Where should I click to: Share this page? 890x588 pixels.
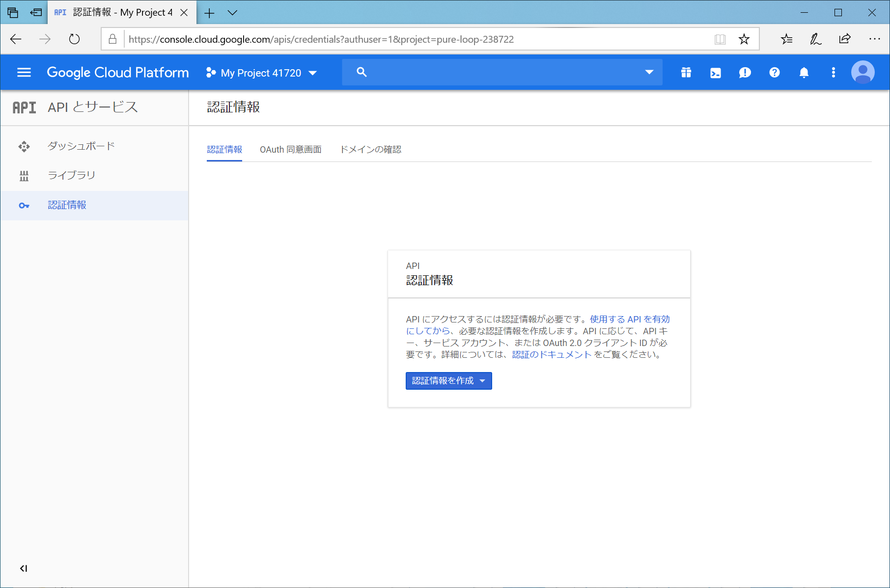845,39
